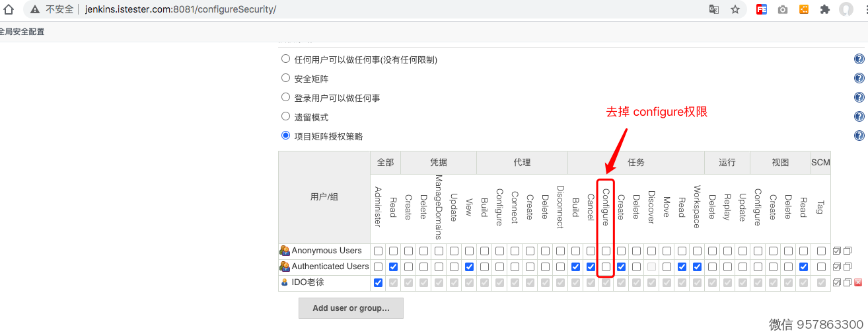Open the orange share extension icon

pyautogui.click(x=804, y=10)
